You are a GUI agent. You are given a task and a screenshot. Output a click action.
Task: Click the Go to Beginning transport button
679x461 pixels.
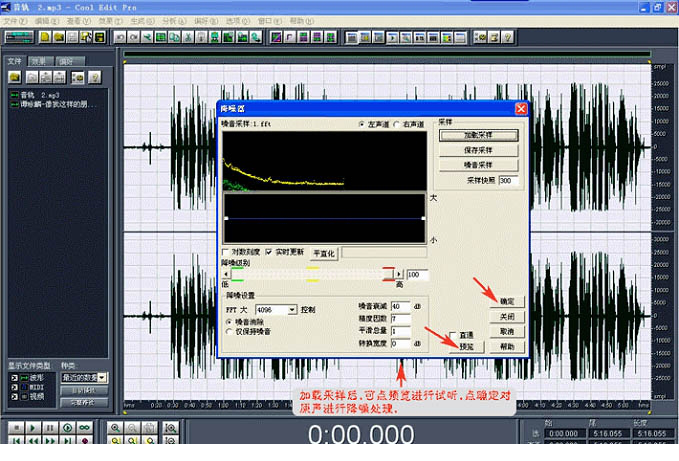pos(16,440)
